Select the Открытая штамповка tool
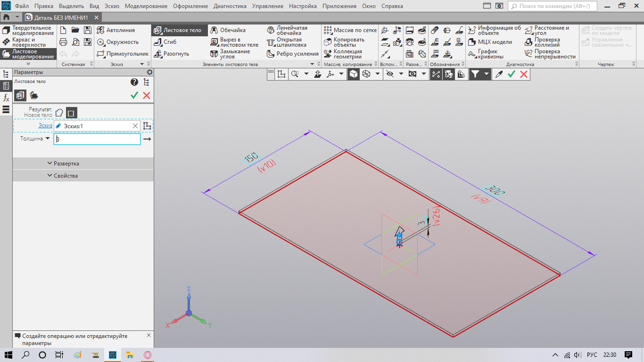 [x=287, y=42]
